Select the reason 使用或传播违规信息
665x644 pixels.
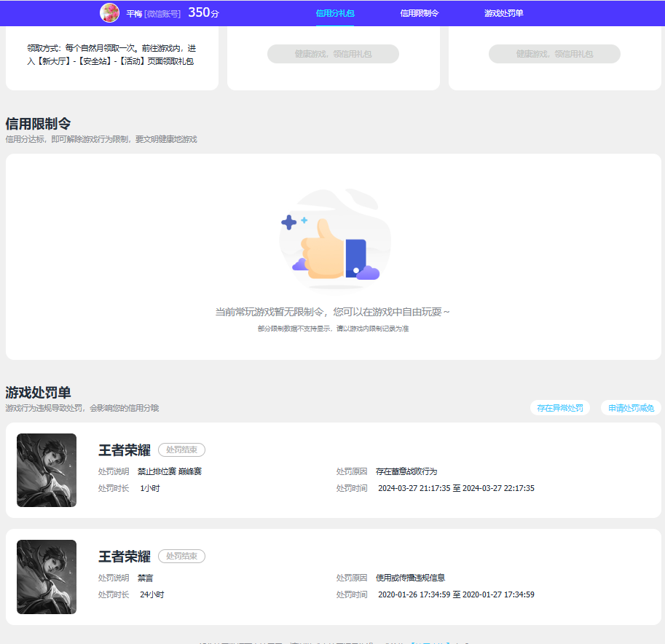[410, 578]
